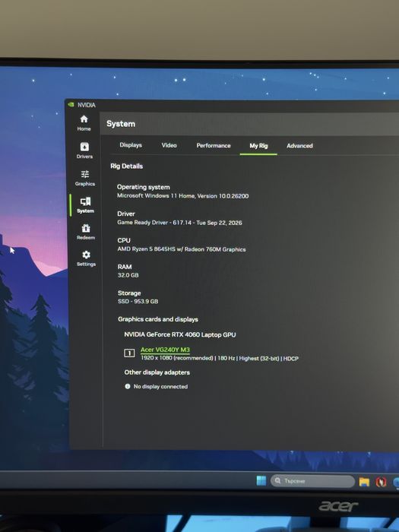Switch to the Performance tab
Image resolution: width=399 pixels, height=532 pixels.
click(214, 146)
